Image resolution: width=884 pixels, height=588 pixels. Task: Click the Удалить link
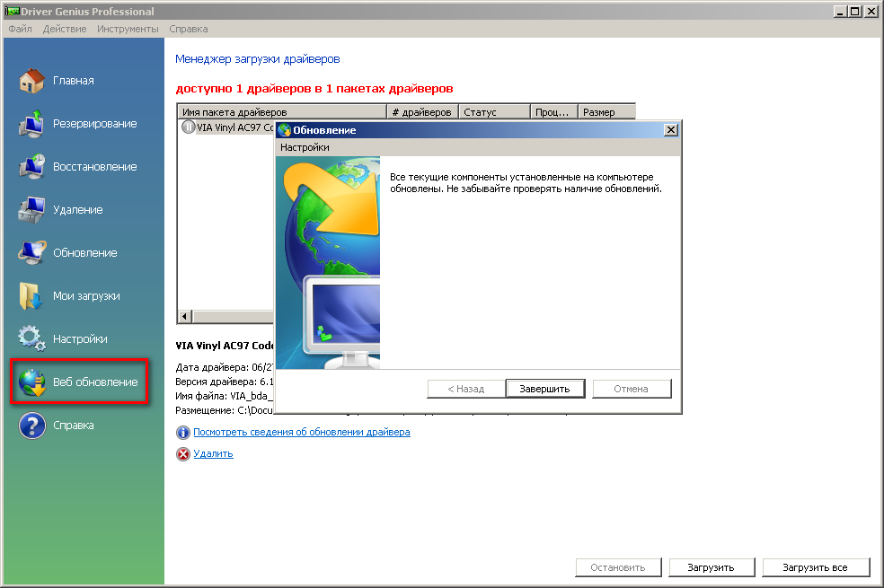tap(213, 453)
